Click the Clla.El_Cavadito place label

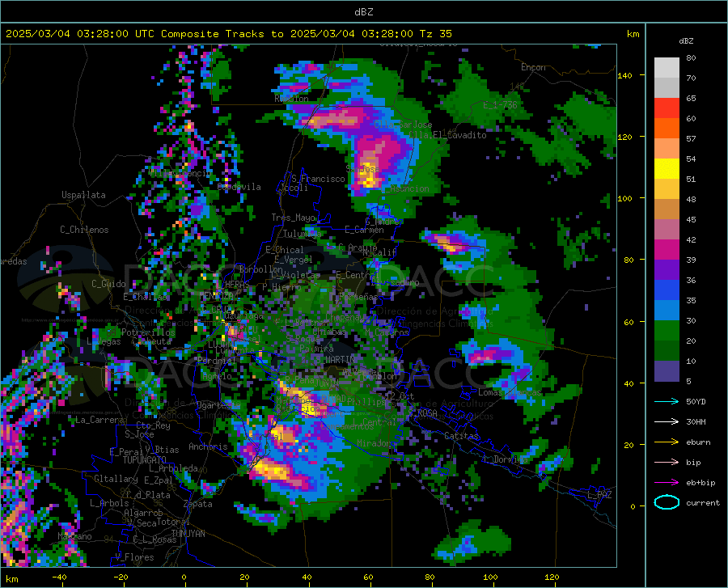coord(447,135)
